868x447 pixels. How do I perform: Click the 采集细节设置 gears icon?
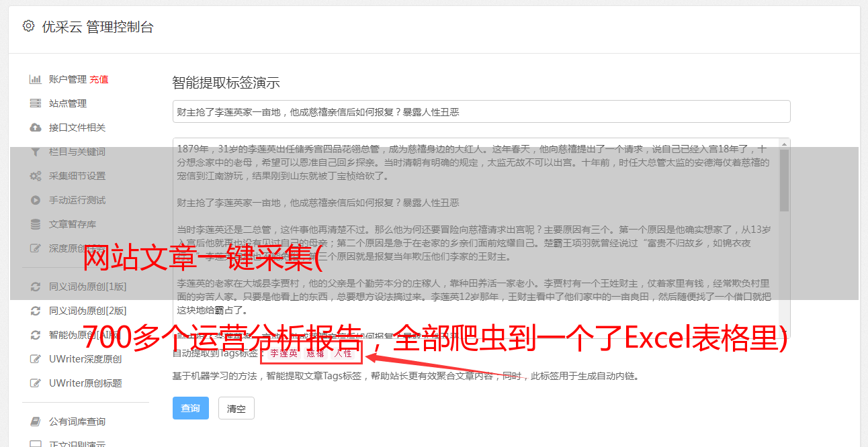coord(36,176)
